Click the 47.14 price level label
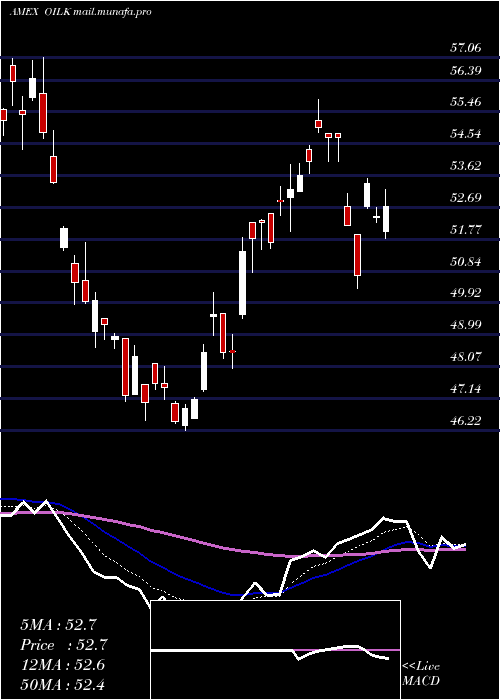Viewport: 500px width, 700px height. (466, 389)
